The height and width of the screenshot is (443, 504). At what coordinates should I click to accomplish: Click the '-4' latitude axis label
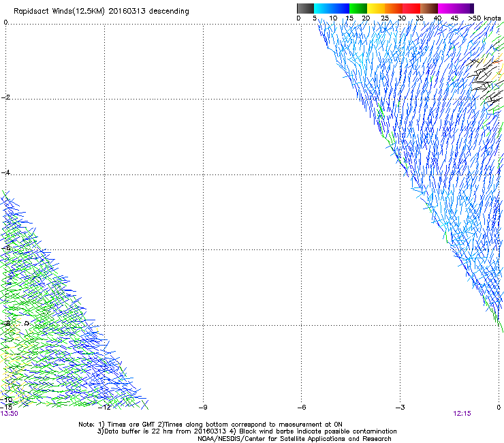[5, 172]
